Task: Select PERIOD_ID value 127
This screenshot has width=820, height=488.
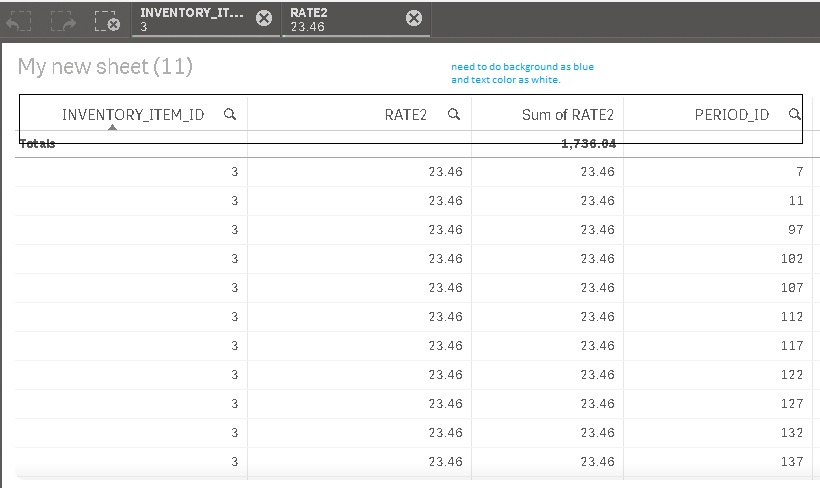Action: point(792,404)
